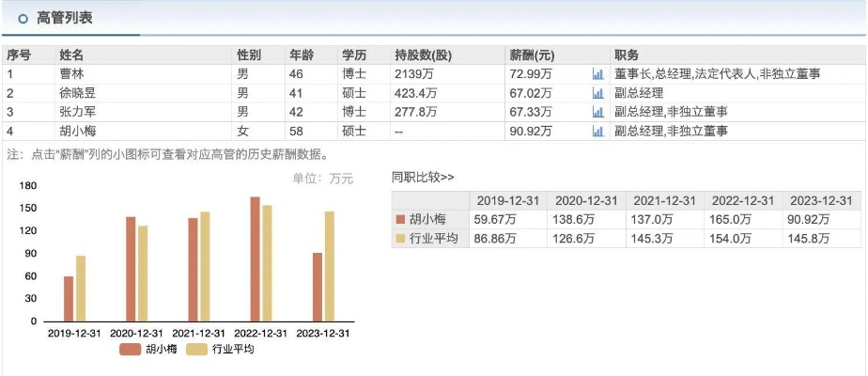Viewport: 868px width, 376px height.
Task: Open salary history chart icon for 曹林
Action: point(597,73)
